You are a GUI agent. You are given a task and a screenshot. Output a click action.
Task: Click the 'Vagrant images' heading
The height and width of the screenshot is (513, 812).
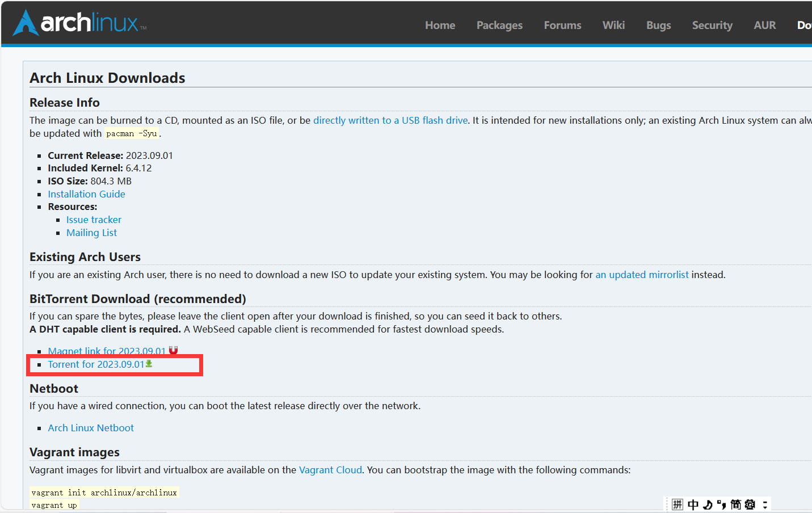74,452
